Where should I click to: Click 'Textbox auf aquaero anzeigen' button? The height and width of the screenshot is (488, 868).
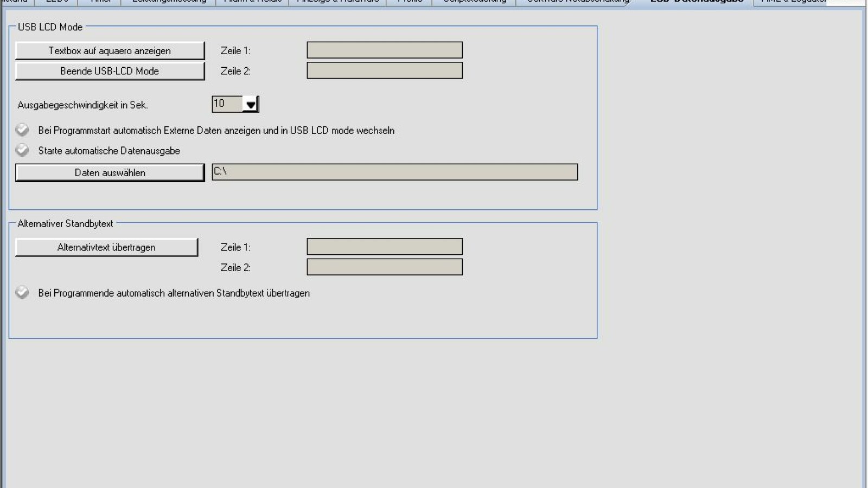pos(110,50)
